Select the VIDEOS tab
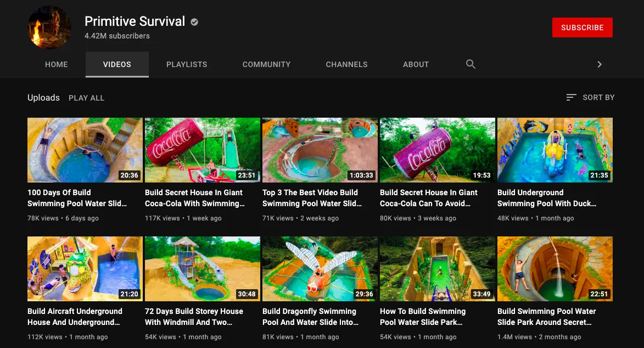644x348 pixels. (x=117, y=64)
